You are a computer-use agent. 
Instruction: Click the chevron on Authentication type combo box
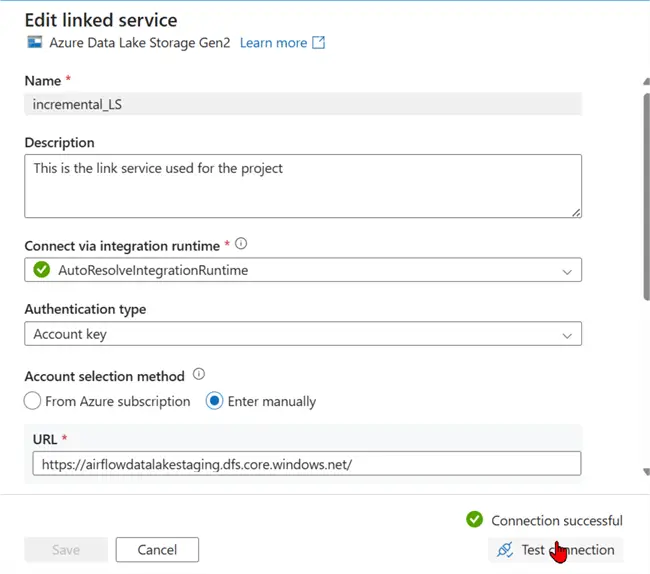pyautogui.click(x=567, y=334)
